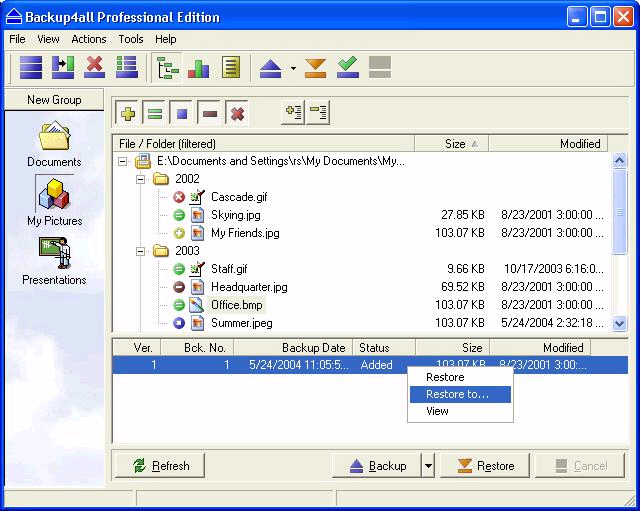This screenshot has height=512, width=641.
Task: Click the yellow new status icon beside My Friends.jpg
Action: coord(179,233)
